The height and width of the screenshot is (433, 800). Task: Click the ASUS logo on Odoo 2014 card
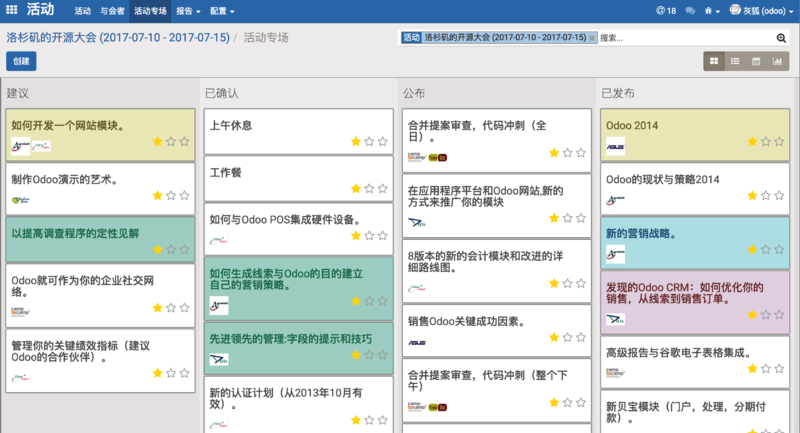[615, 146]
